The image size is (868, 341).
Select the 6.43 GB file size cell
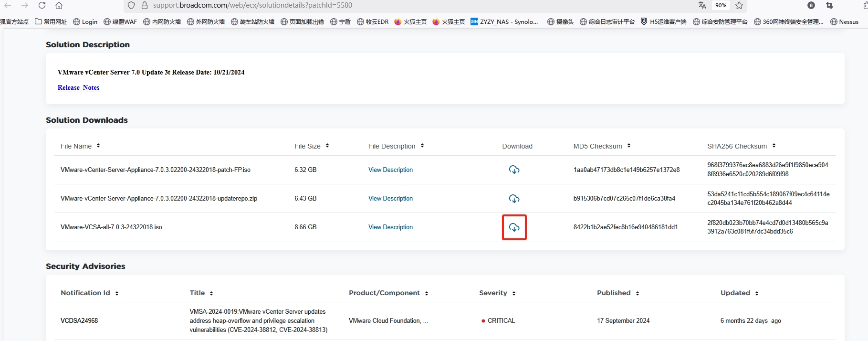[x=305, y=198]
